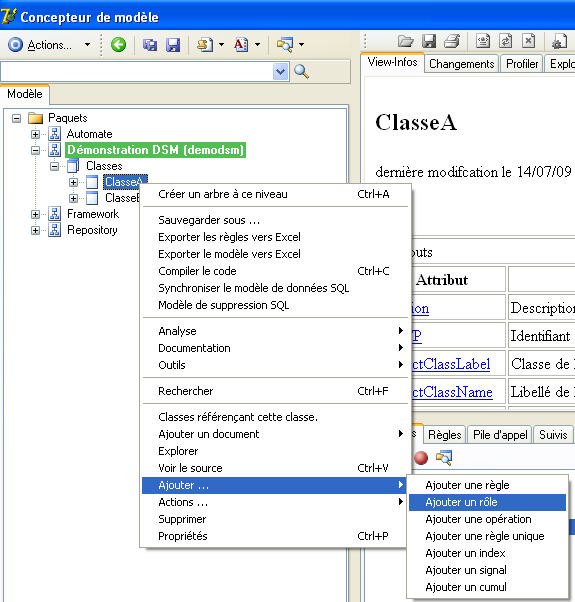Click the printer icon in the right toolbar
Screen dimensions: 575x602
[452, 41]
